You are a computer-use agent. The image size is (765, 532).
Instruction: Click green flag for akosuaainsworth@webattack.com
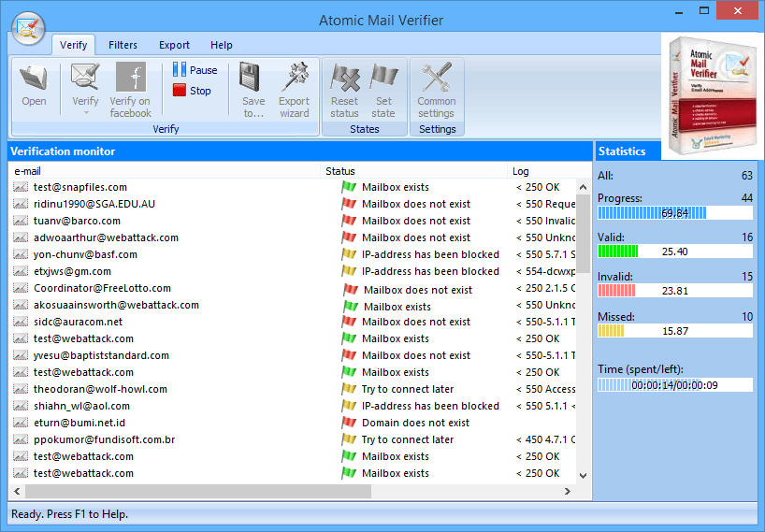coord(351,307)
